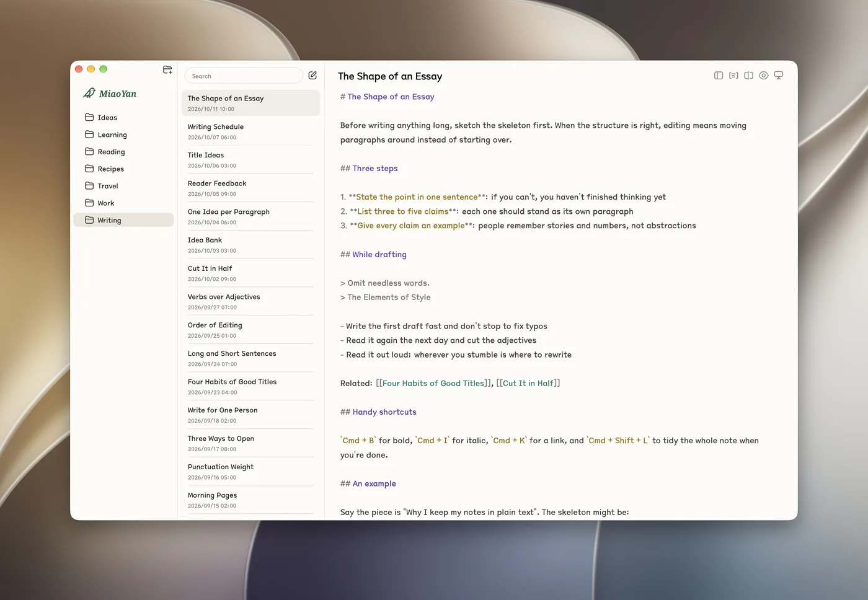The image size is (868, 600).
Task: Open the 'Idea Bank' note
Action: [250, 245]
